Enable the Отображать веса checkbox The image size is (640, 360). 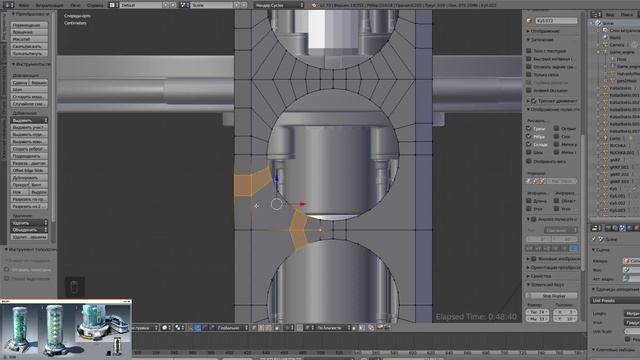coord(529,161)
